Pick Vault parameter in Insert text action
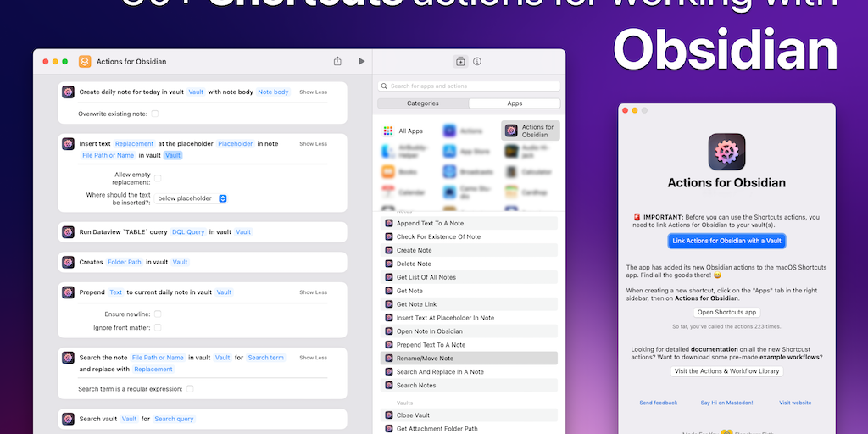Screen dimensions: 868x434 point(173,155)
